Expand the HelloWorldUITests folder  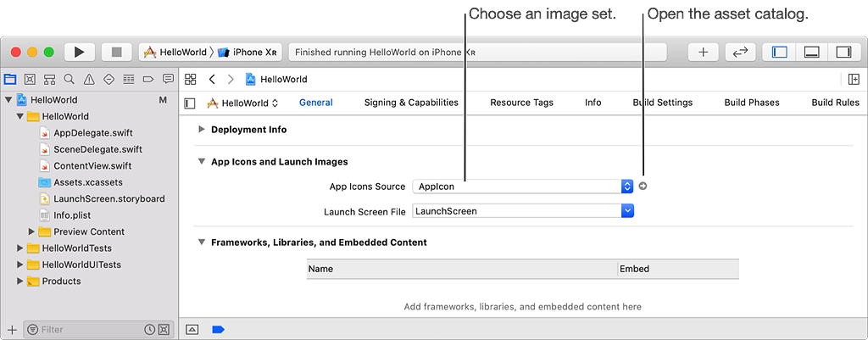coord(20,265)
